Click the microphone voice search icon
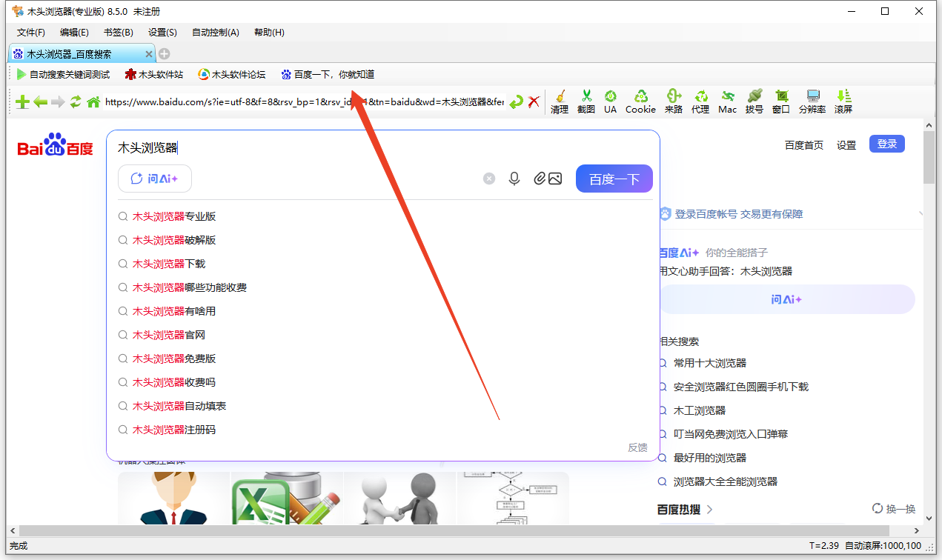The width and height of the screenshot is (942, 560). pos(514,179)
